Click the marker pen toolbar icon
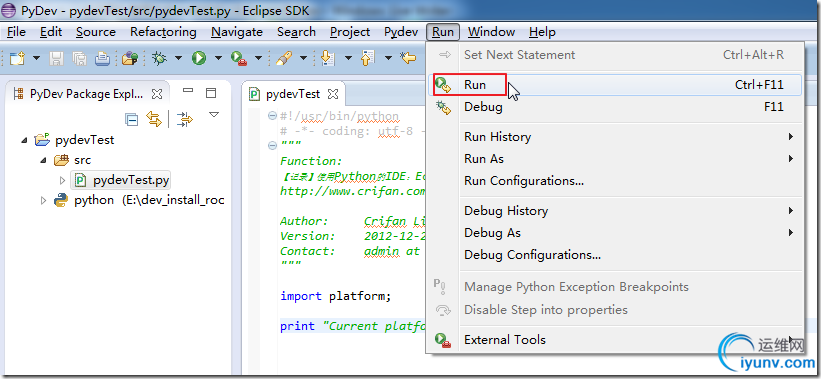821x379 pixels. point(283,58)
